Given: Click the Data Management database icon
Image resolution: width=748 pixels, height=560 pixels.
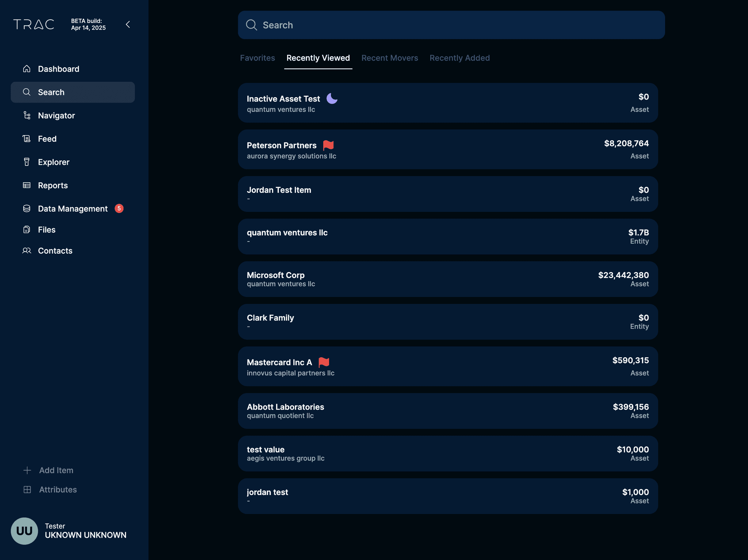Looking at the screenshot, I should tap(27, 209).
